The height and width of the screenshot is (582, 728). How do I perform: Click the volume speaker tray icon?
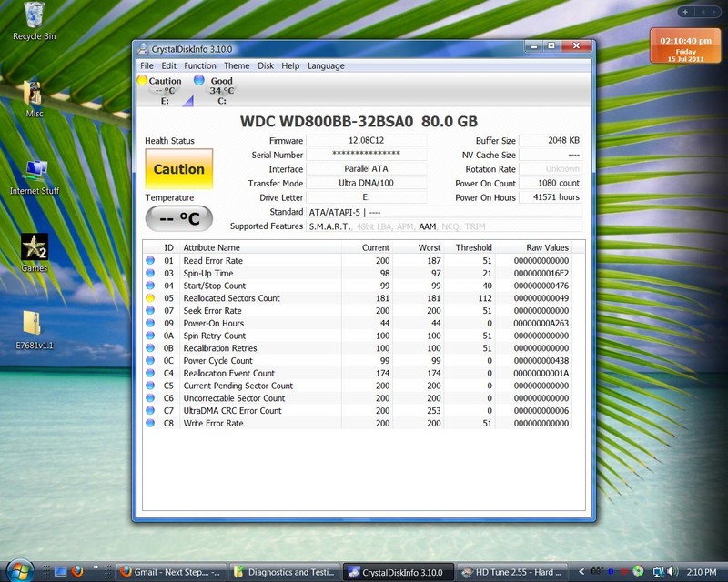pyautogui.click(x=672, y=572)
